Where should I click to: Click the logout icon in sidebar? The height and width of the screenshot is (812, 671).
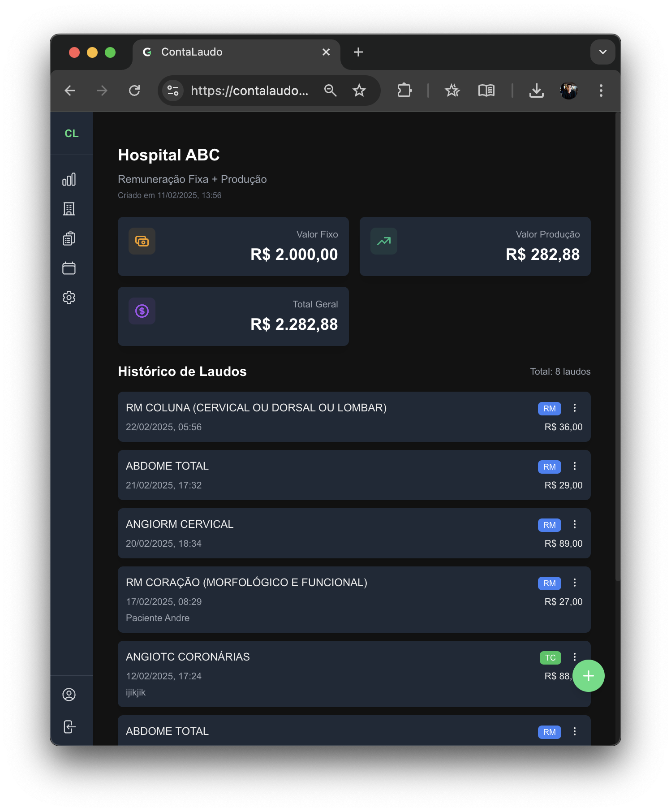point(69,726)
